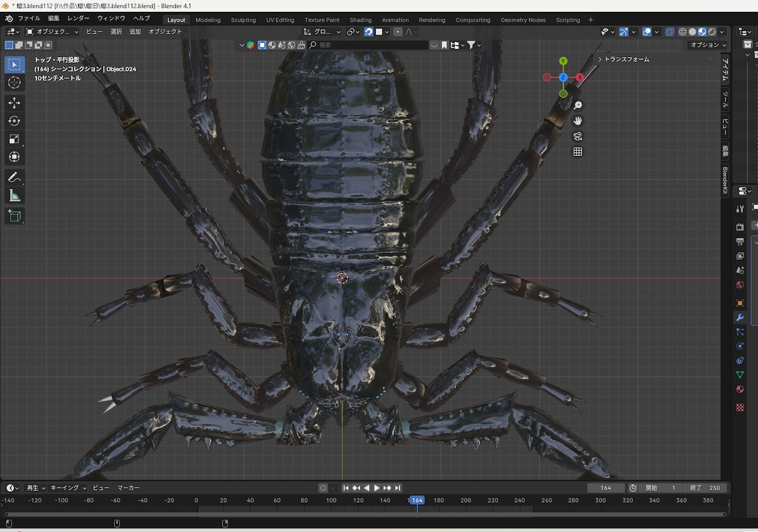This screenshot has width=758, height=532.
Task: Open the overlays options dropdown arrow
Action: (x=656, y=32)
